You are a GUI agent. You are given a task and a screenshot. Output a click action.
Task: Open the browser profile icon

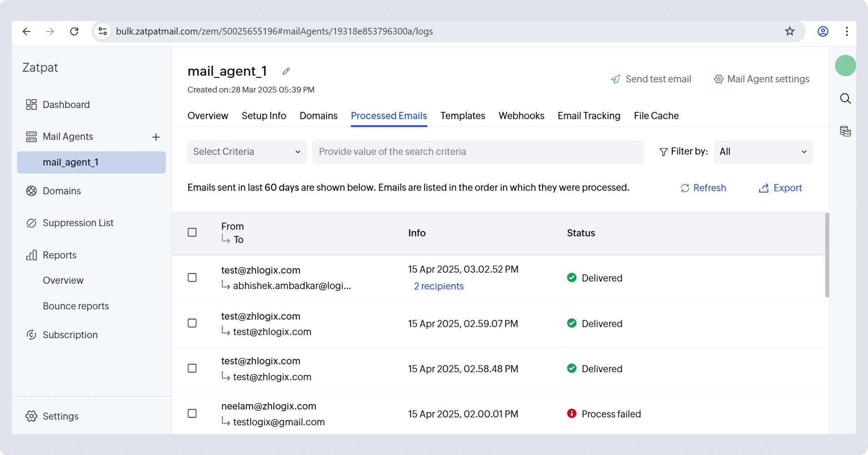click(823, 31)
